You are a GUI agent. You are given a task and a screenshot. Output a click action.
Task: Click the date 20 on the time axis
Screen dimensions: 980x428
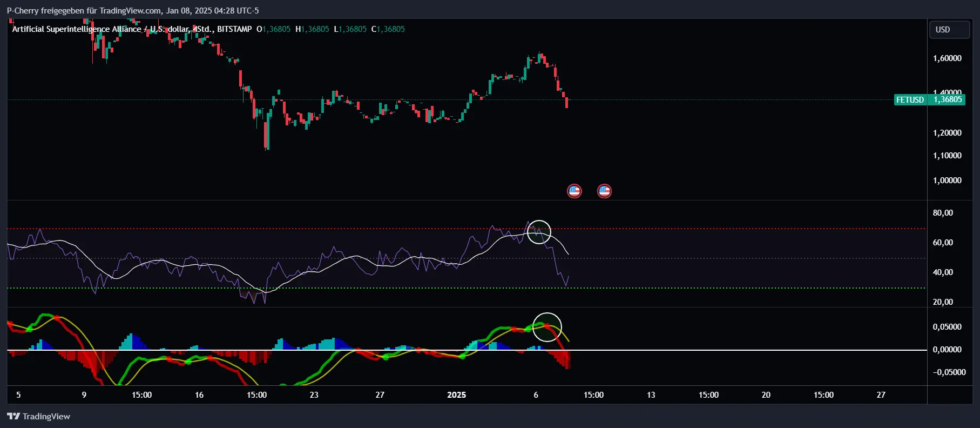(x=766, y=395)
